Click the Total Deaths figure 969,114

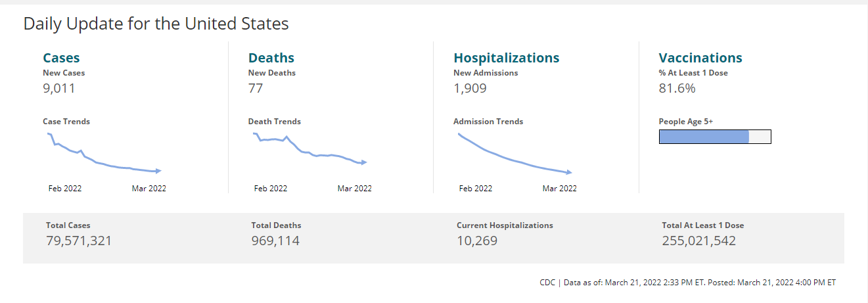click(275, 241)
